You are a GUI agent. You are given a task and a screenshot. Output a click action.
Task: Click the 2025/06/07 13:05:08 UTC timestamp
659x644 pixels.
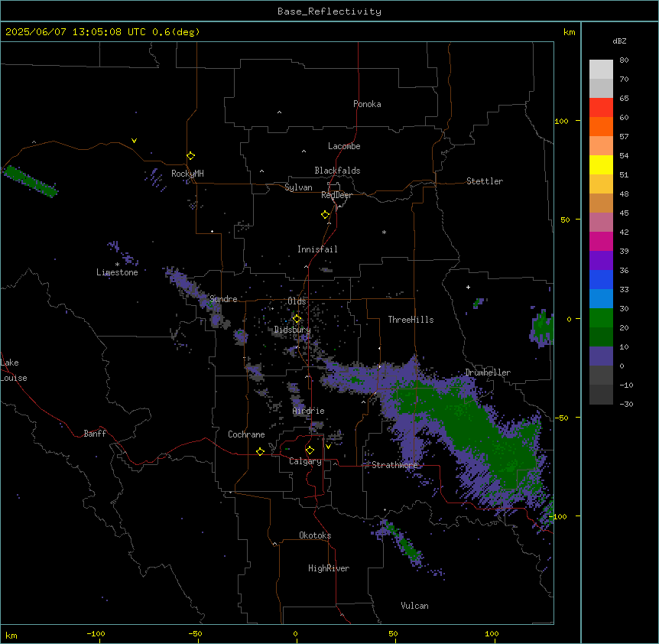point(76,32)
